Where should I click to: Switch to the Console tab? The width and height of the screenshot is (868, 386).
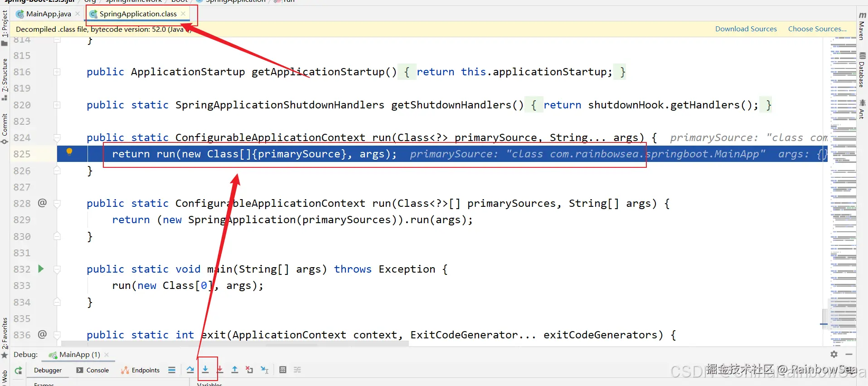pyautogui.click(x=92, y=370)
